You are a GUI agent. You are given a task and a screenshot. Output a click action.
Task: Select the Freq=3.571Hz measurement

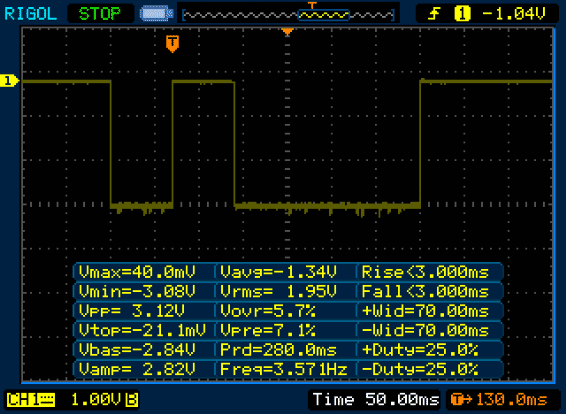284,369
